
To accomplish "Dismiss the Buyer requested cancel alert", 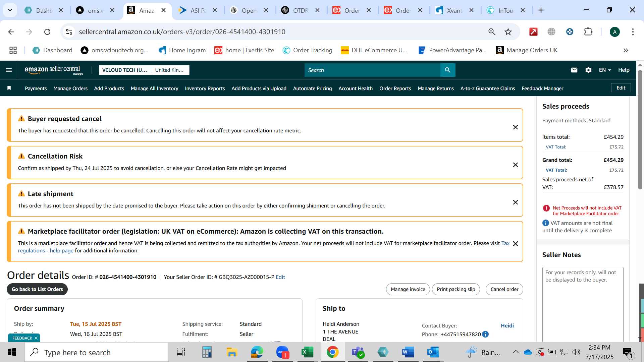I will click(x=516, y=127).
